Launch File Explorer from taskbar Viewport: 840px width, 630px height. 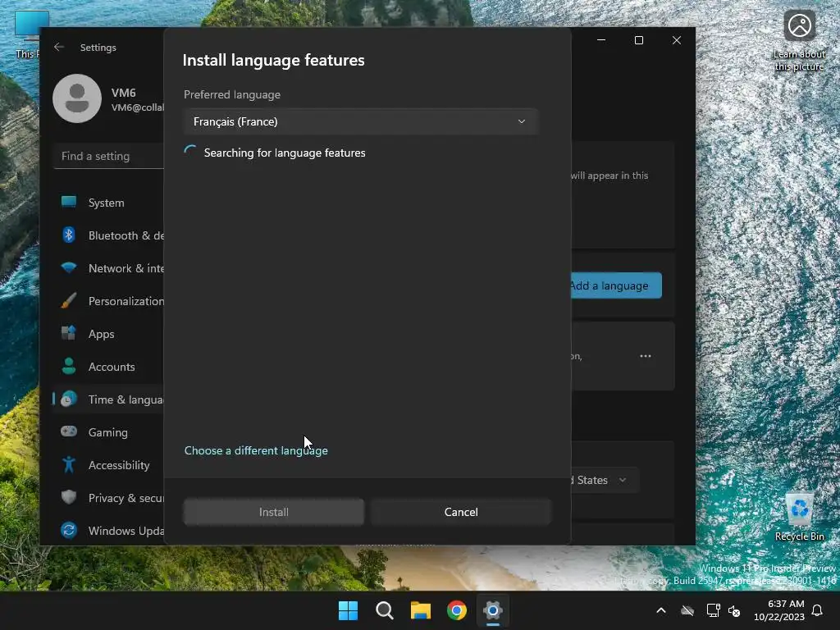click(x=421, y=610)
